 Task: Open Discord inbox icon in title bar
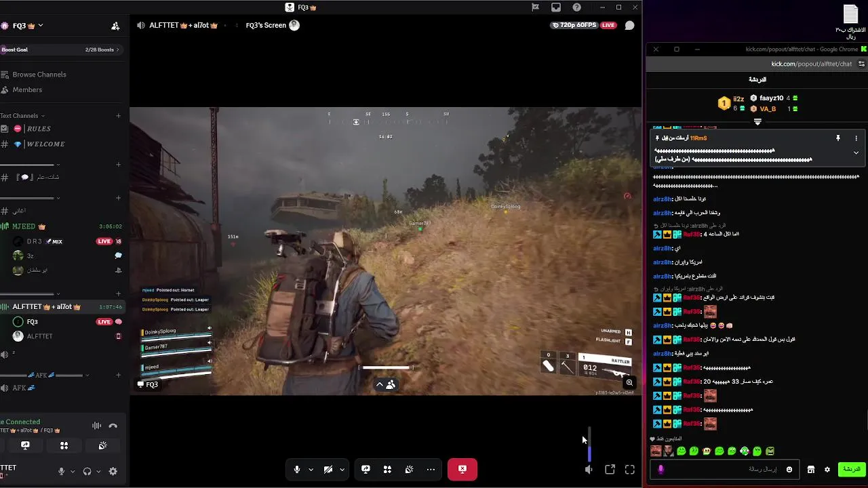[x=556, y=7]
